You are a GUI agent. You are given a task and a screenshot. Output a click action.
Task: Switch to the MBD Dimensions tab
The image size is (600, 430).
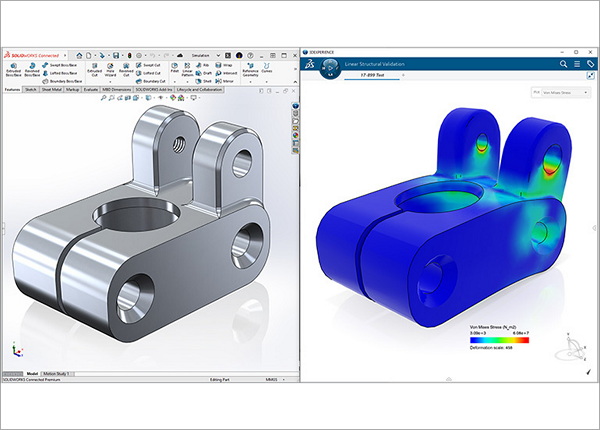point(117,90)
